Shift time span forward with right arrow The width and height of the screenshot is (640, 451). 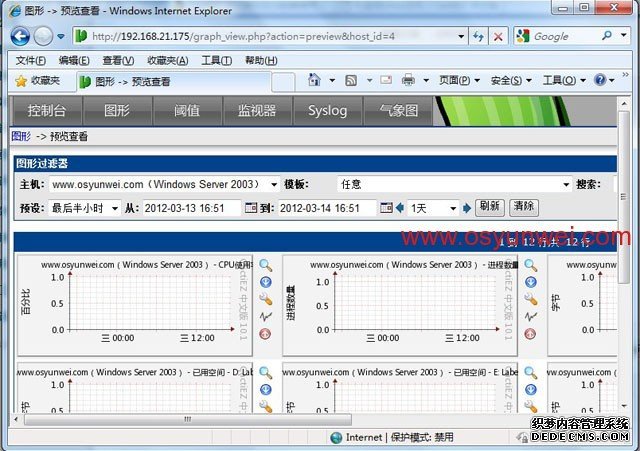[466, 208]
